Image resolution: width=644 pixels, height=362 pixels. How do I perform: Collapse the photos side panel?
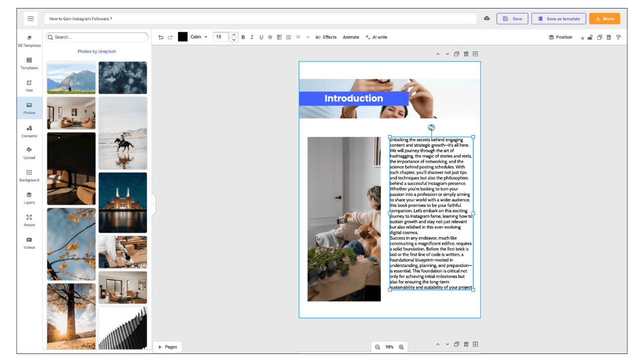point(153,205)
